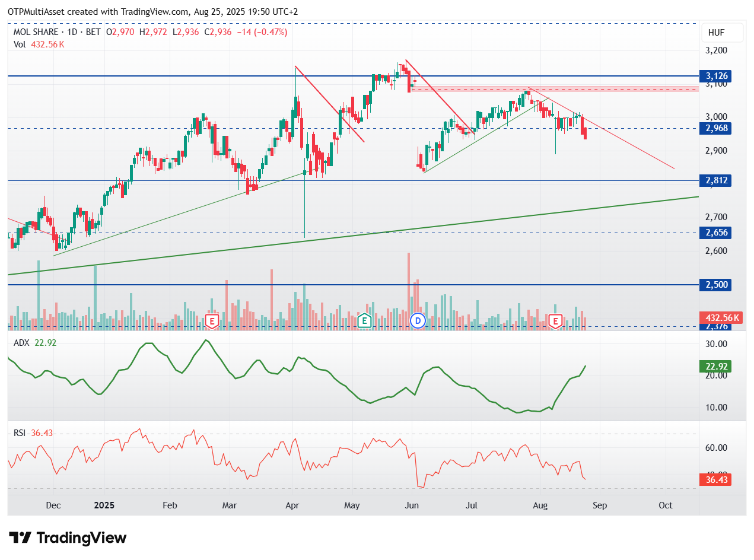Viewport: 754px width, 560px height.
Task: Click the Jun label on time axis
Action: (x=412, y=505)
